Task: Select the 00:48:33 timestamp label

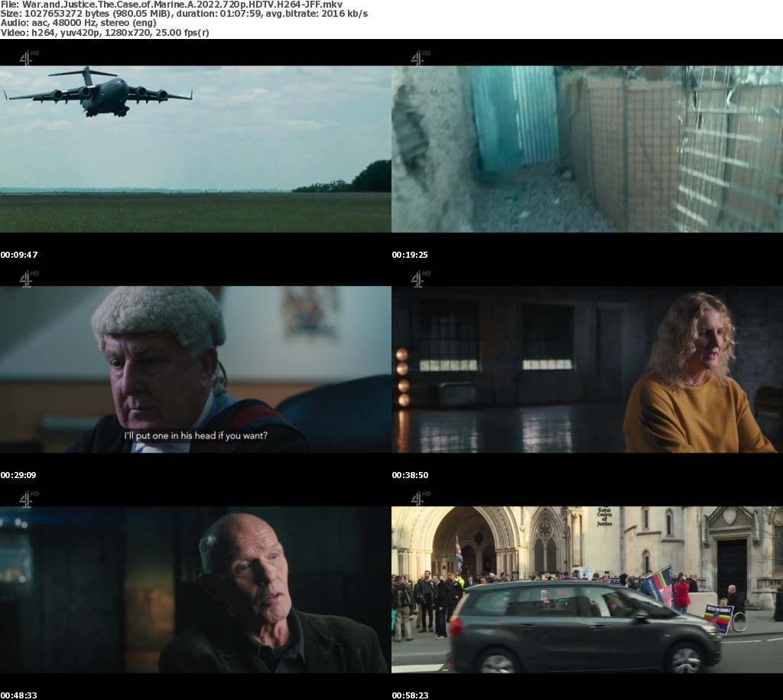Action: [x=19, y=695]
